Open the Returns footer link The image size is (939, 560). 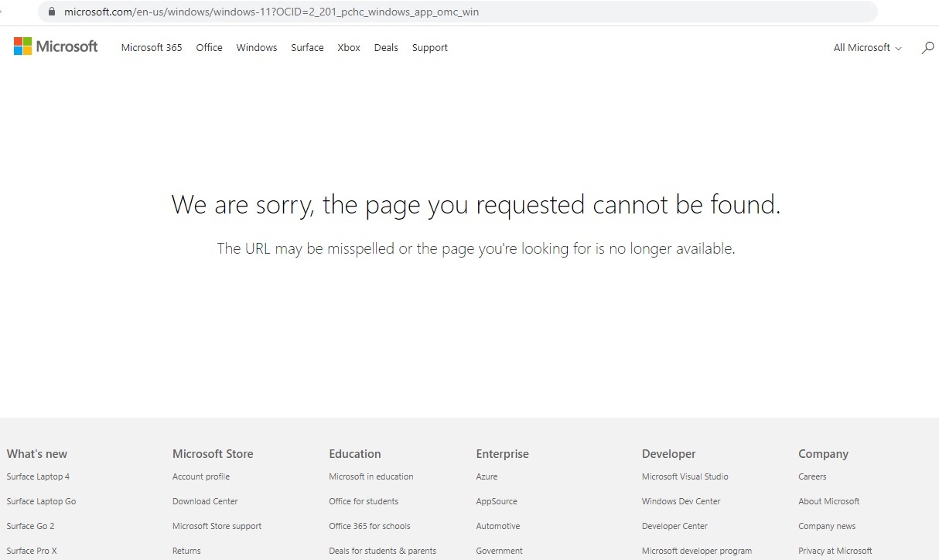click(x=186, y=551)
